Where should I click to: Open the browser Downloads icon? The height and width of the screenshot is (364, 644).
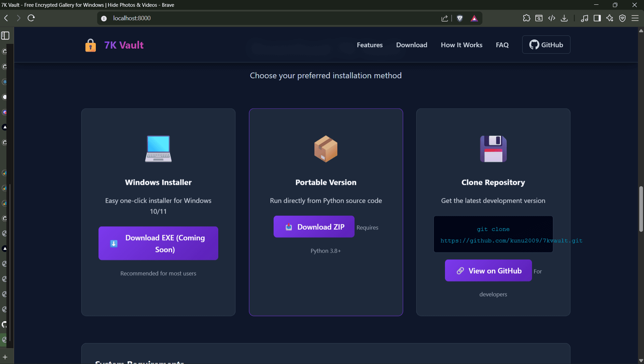pos(564,18)
